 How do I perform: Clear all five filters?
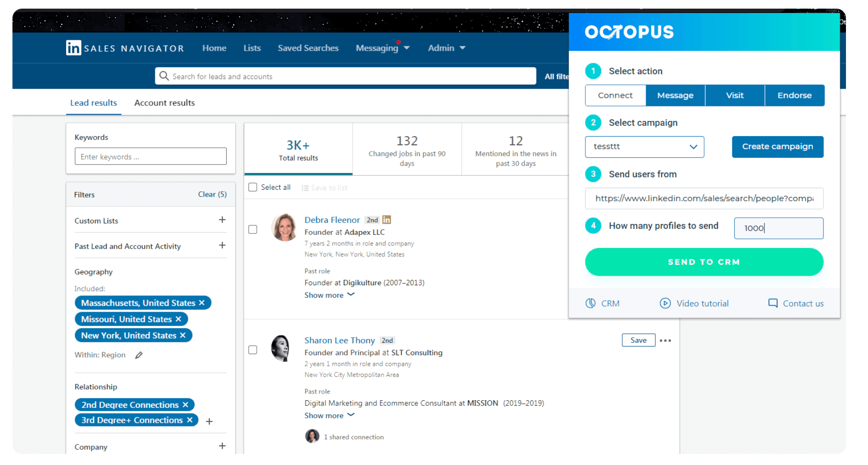[x=212, y=194]
